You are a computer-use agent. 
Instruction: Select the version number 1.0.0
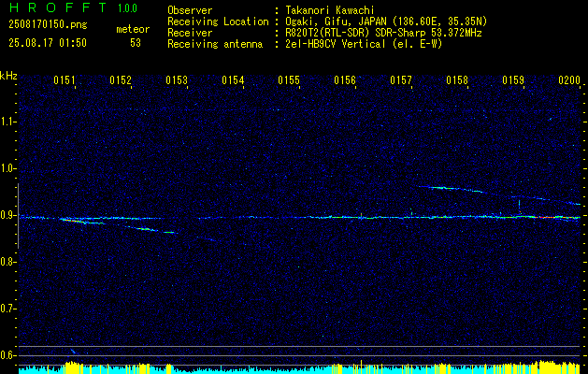tap(127, 8)
